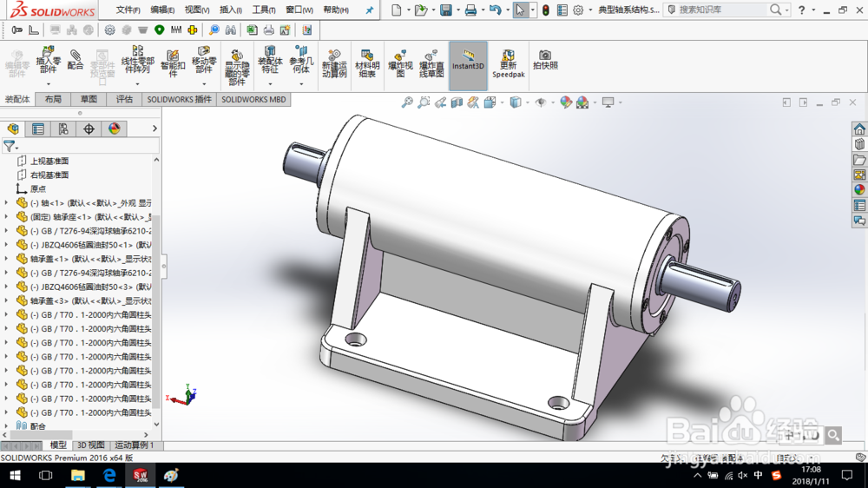The image size is (868, 488).
Task: Open the 文件(F) menu
Action: click(x=128, y=10)
